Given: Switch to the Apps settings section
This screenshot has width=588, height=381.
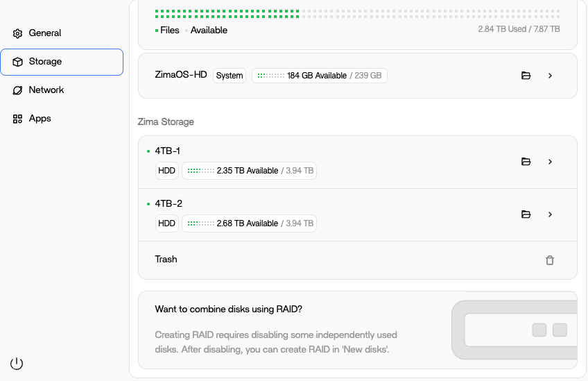Looking at the screenshot, I should [x=40, y=119].
